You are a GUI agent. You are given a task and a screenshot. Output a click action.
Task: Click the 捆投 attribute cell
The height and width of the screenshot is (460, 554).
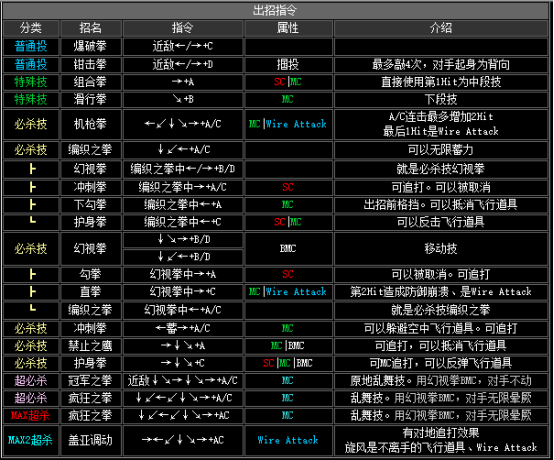(288, 64)
